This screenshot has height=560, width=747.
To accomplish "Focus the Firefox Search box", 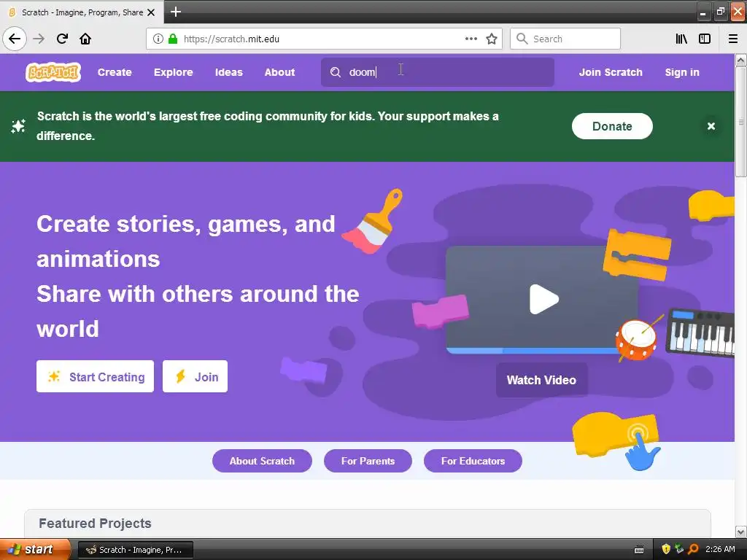I will click(565, 39).
